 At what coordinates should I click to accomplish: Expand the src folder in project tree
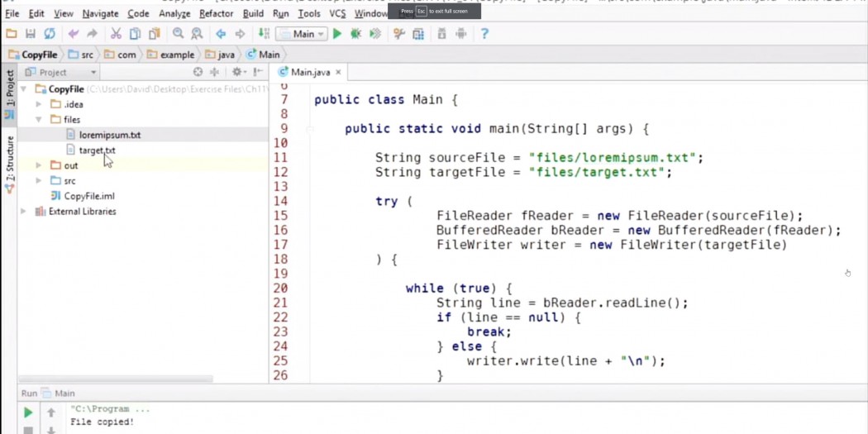click(x=39, y=180)
